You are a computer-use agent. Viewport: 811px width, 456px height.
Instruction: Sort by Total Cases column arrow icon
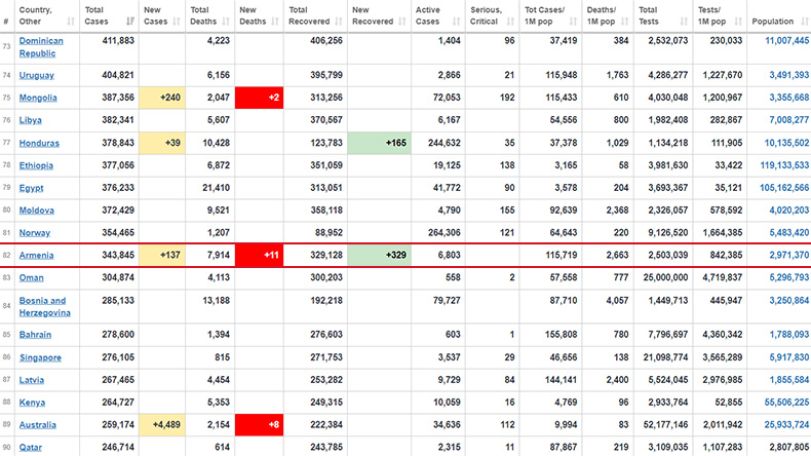pyautogui.click(x=130, y=21)
